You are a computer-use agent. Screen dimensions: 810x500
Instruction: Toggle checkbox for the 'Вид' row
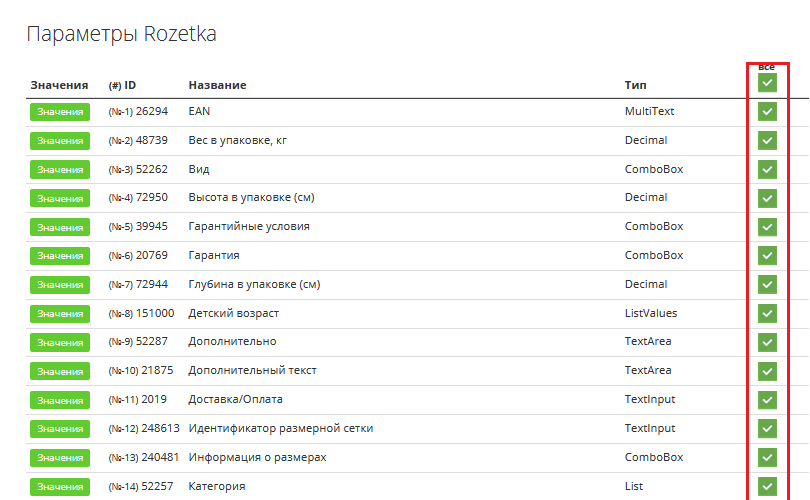(767, 169)
